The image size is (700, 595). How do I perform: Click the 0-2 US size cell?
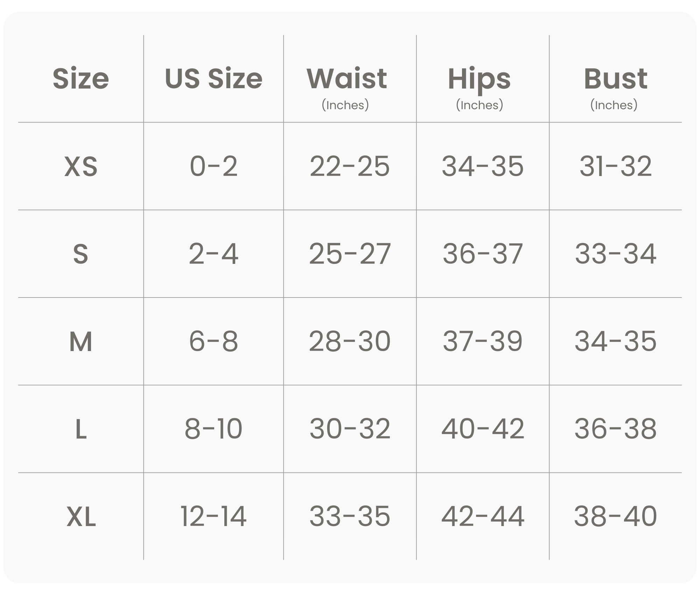pyautogui.click(x=213, y=166)
